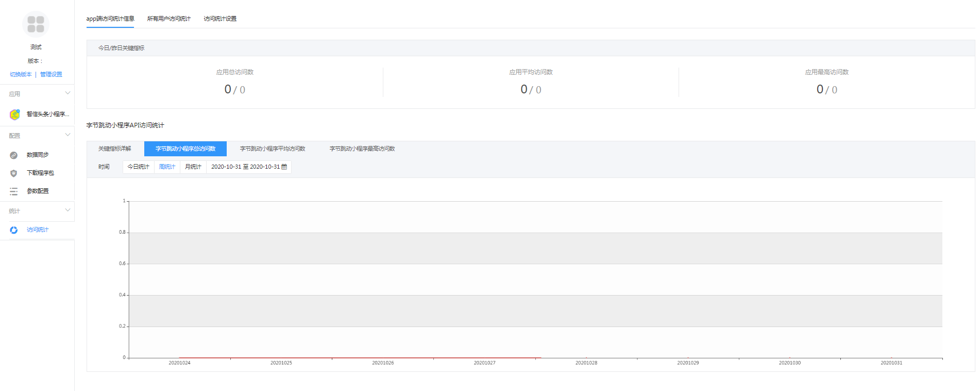Screen dimensions: 980x391
Task: Click chart axis label 20201027
Action: point(484,363)
